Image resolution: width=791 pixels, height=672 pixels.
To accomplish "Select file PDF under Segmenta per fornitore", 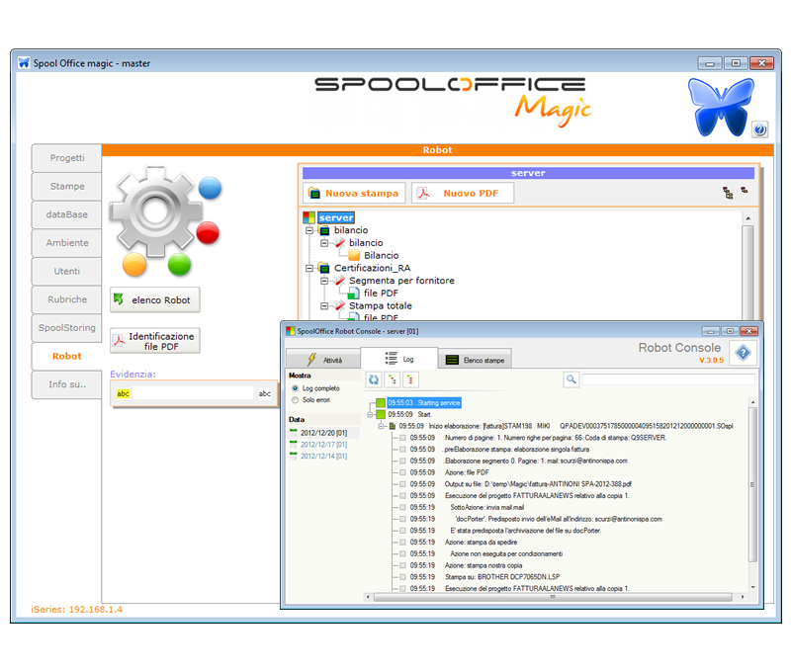I will tap(381, 294).
